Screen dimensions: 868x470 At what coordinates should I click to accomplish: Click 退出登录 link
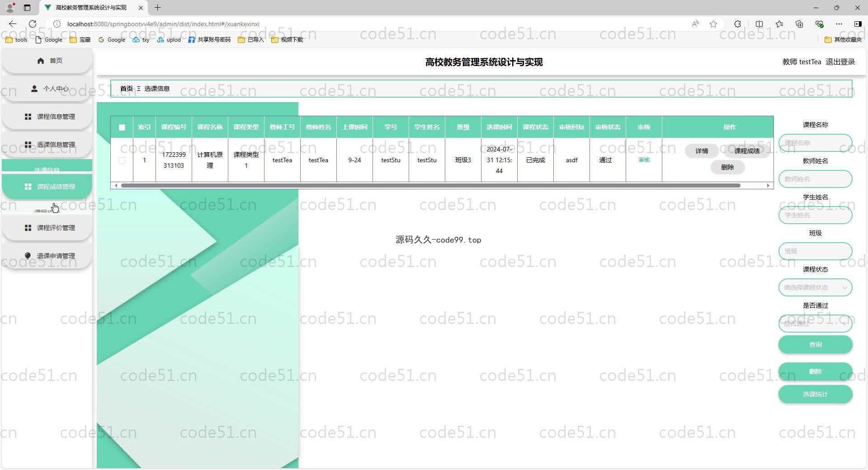click(840, 62)
